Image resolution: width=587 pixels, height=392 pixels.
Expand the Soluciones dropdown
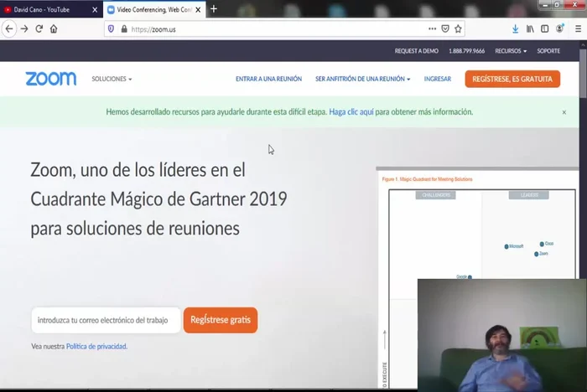click(112, 79)
